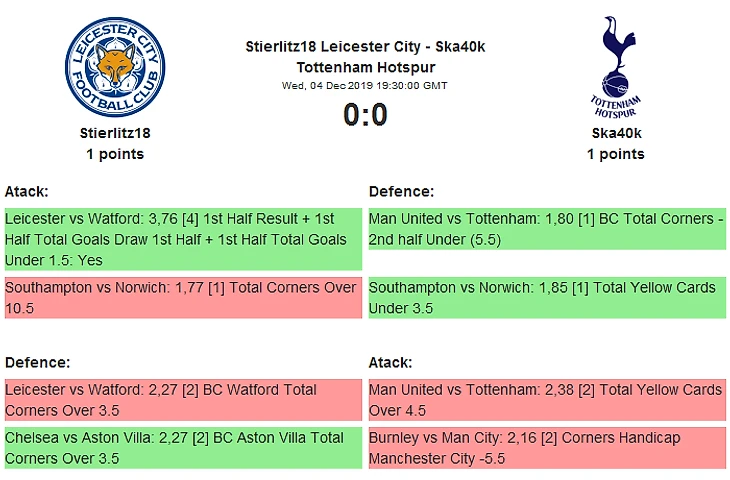
Task: Click the Leicester City fox crest logo
Action: 114,68
